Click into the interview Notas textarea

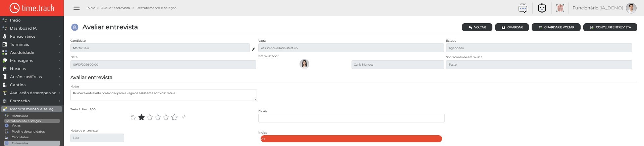(164, 95)
